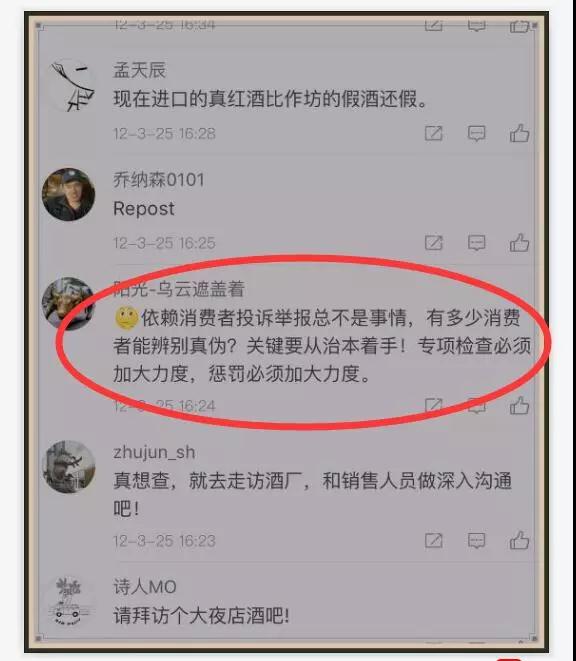Repost 孟天辰's comment with share icon
The height and width of the screenshot is (661, 576).
(x=433, y=133)
